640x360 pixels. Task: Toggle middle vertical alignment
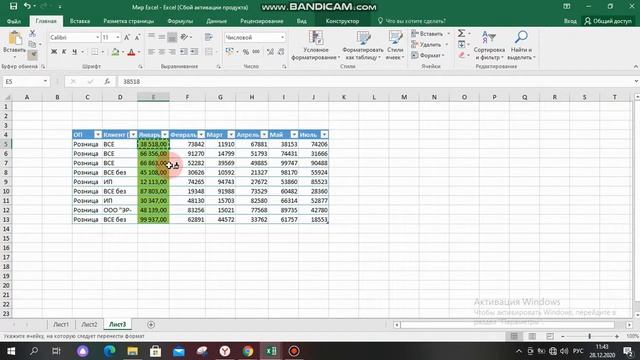[x=162, y=37]
